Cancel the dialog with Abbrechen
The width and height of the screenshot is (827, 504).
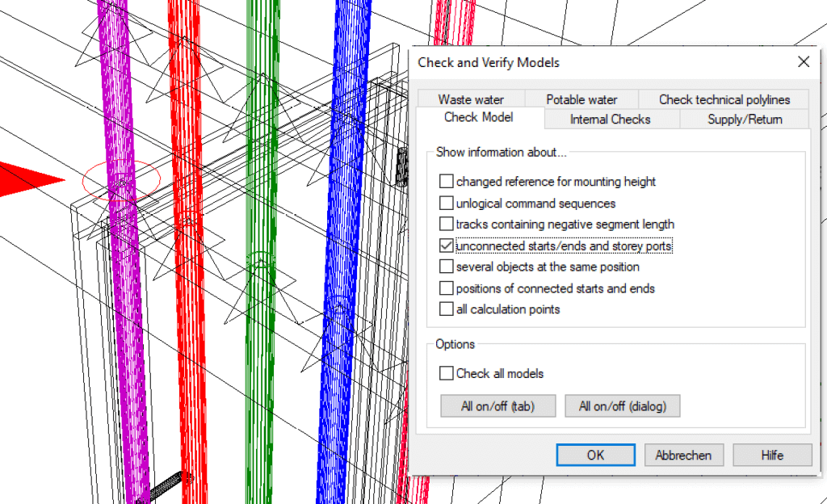click(x=683, y=455)
